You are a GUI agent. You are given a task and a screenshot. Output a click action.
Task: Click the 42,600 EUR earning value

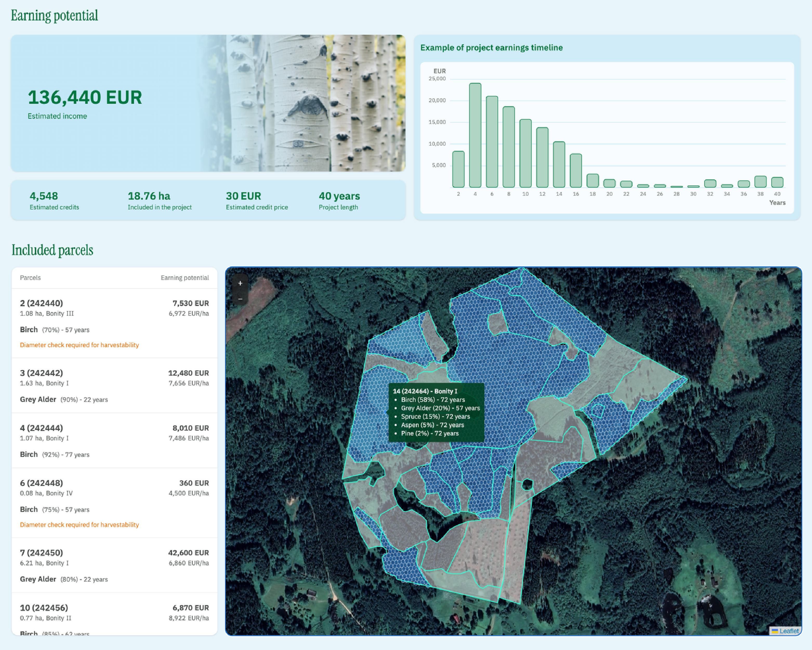click(x=188, y=553)
